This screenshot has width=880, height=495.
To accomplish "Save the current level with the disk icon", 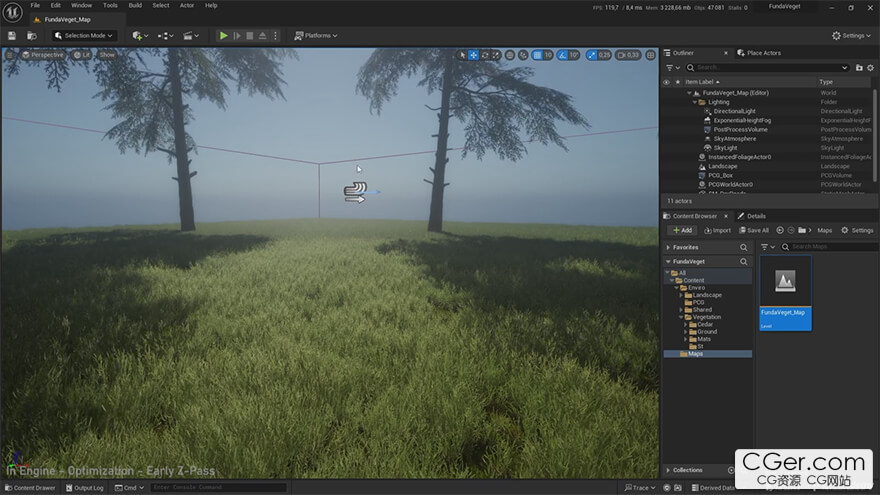I will coord(12,35).
